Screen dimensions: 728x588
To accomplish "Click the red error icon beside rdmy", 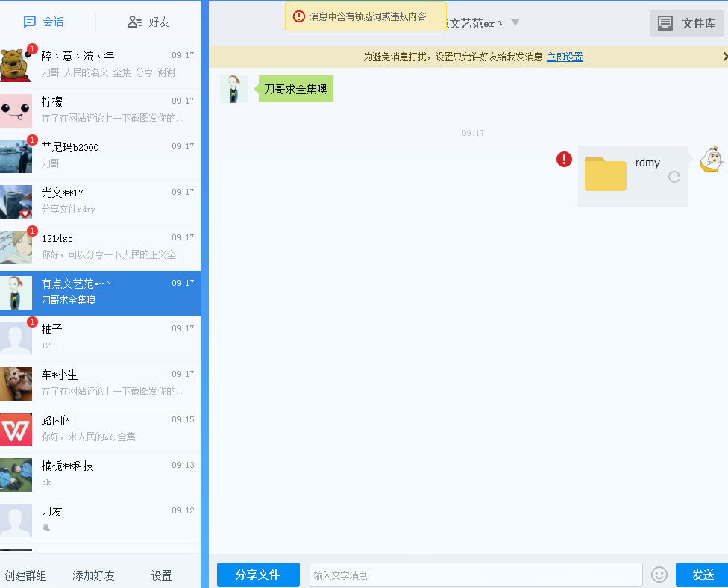I will click(x=564, y=159).
